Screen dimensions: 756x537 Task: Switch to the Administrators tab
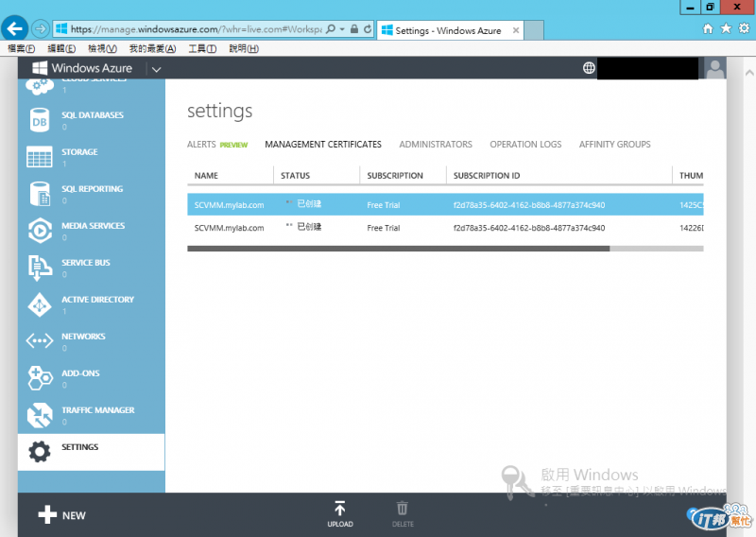tap(436, 145)
